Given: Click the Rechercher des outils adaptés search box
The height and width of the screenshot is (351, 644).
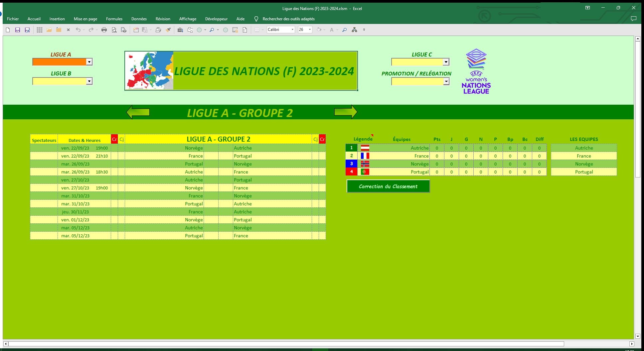Looking at the screenshot, I should 288,19.
